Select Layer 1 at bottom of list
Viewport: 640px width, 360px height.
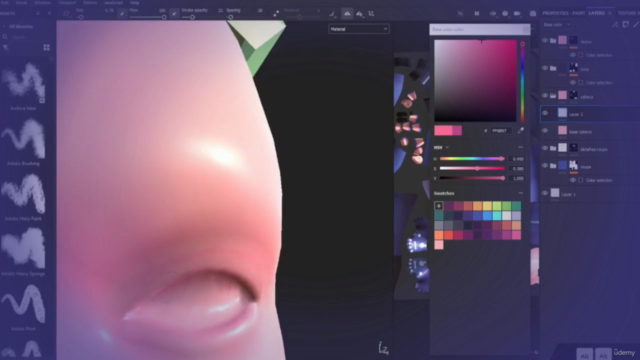click(x=590, y=194)
